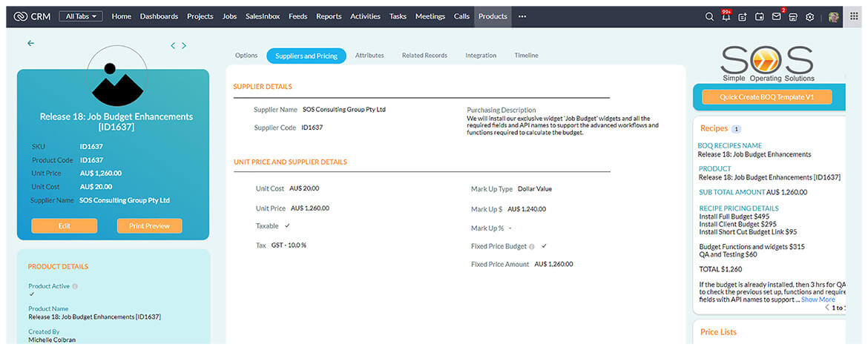
Task: Click the quick create record icon
Action: point(742,16)
